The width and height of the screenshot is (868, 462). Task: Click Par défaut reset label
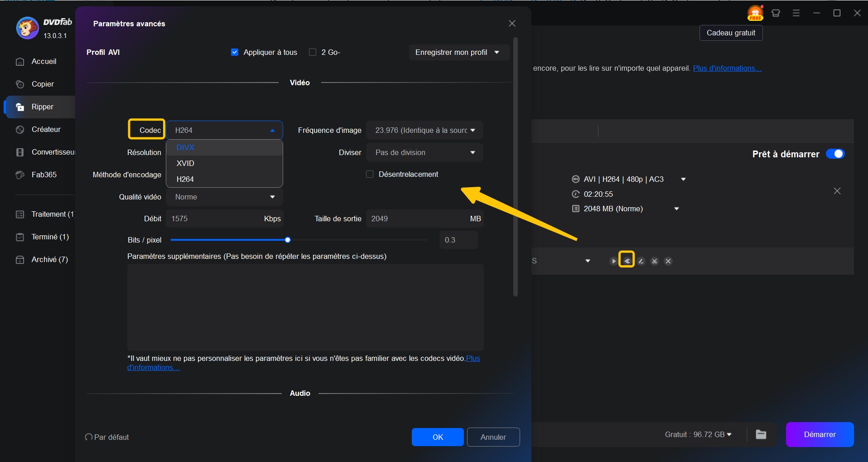pos(111,437)
